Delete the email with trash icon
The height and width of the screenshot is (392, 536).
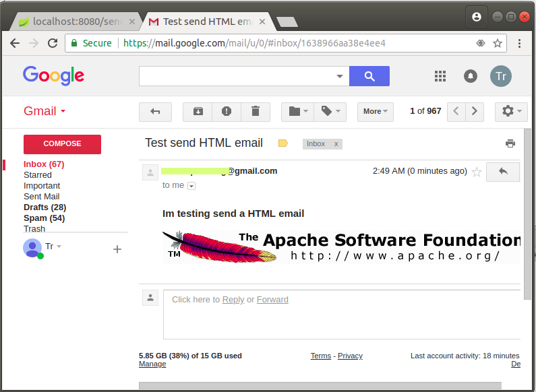(256, 112)
